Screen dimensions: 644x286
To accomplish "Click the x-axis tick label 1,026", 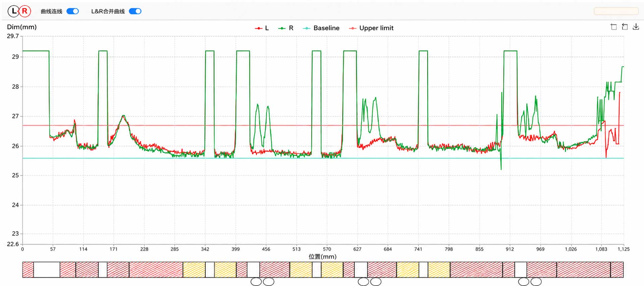I will (x=571, y=249).
